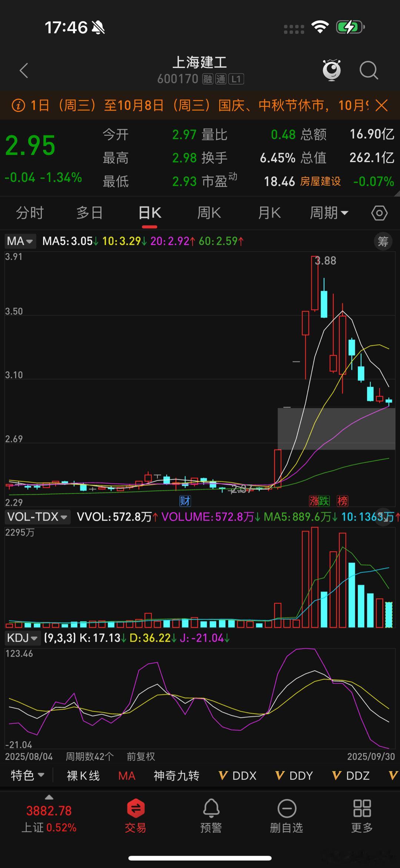Viewport: 400px width, 868px height.
Task: Tap the end date 2025/09/30
Action: coord(371,756)
